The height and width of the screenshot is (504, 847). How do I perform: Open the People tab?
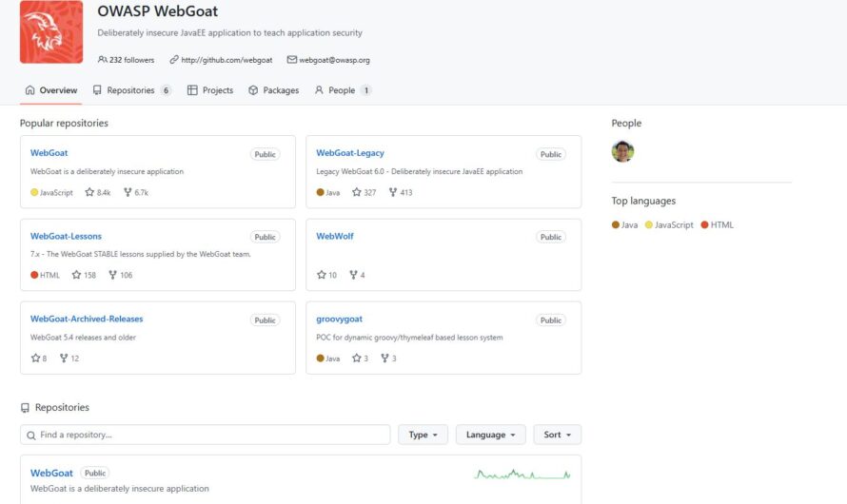[343, 90]
